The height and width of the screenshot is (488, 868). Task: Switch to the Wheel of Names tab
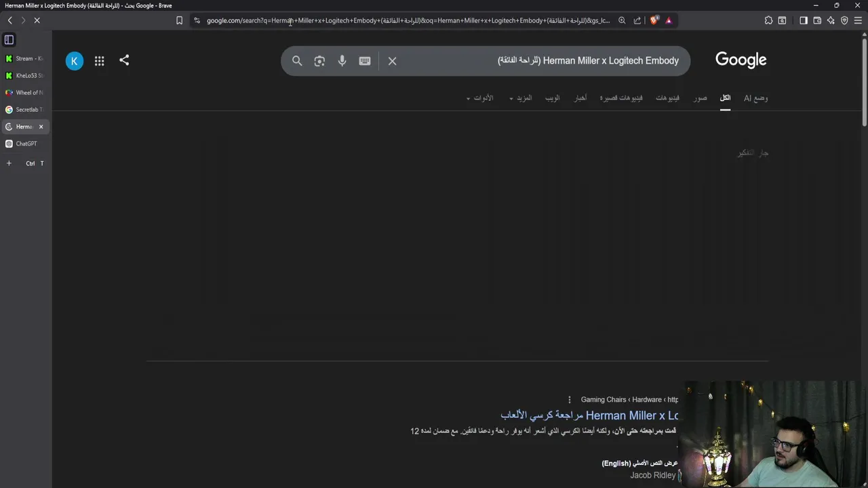tap(25, 92)
